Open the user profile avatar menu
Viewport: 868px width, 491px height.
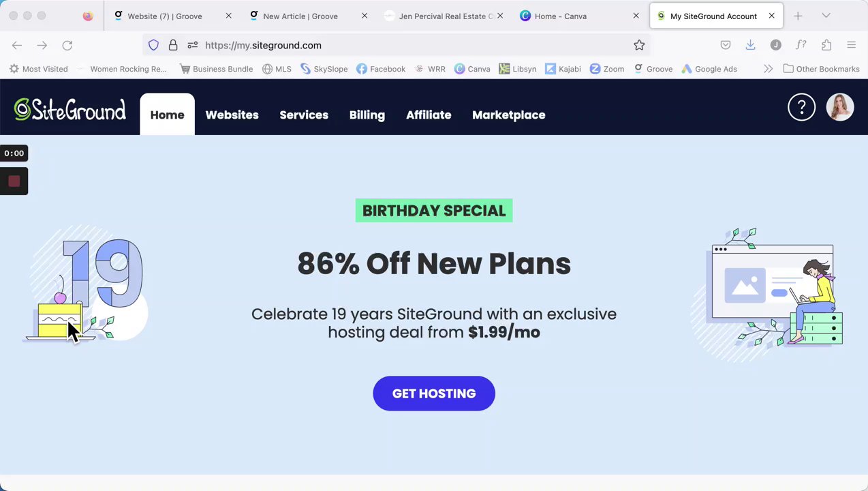click(839, 107)
